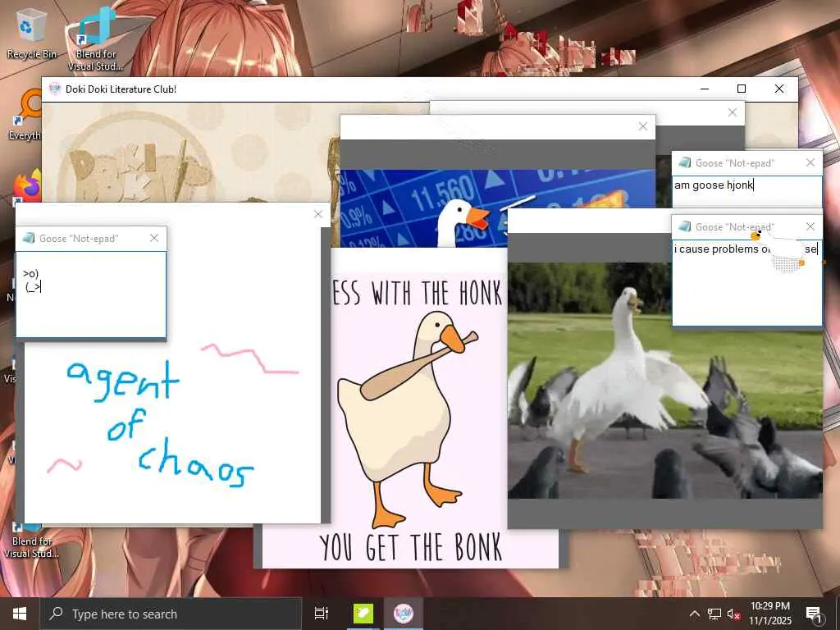
Task: Open Task View from the taskbar
Action: 322,614
